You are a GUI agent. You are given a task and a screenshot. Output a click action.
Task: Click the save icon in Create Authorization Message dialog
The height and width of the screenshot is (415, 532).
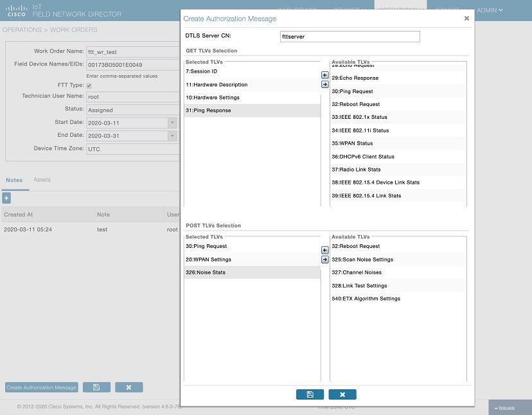click(x=310, y=394)
